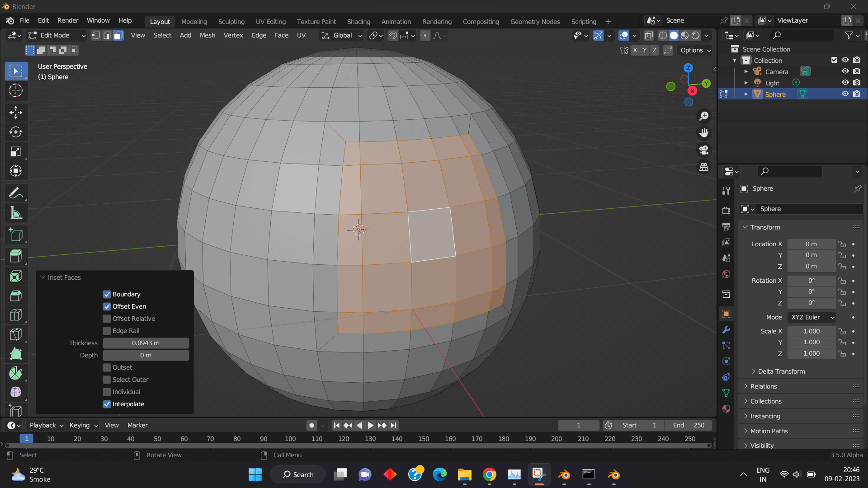Disable the Boundary checkbox in Inset Faces
The width and height of the screenshot is (868, 488).
point(107,294)
